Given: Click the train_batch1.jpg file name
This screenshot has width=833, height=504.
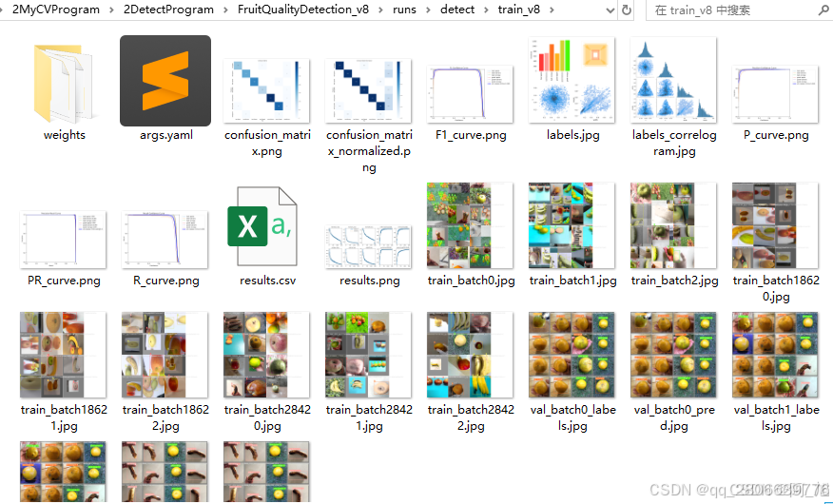Looking at the screenshot, I should (572, 281).
